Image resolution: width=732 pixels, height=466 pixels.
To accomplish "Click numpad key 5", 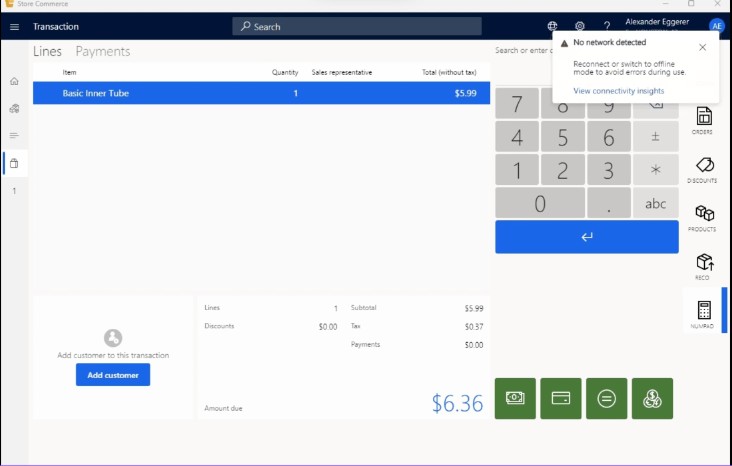I will click(x=563, y=137).
